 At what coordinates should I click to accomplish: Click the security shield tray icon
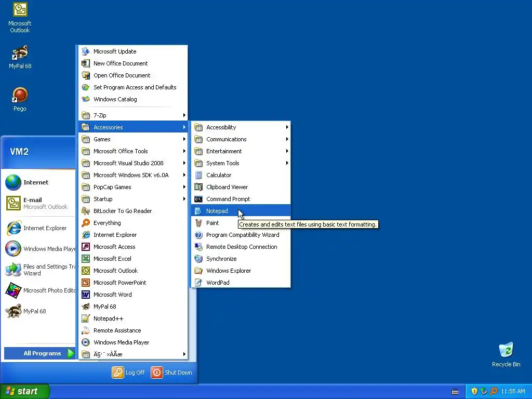click(474, 391)
